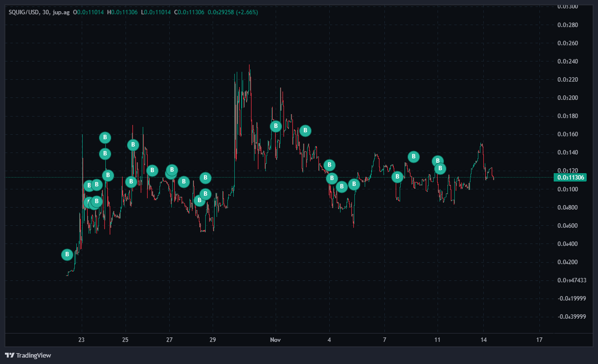Click the High value in the chart legend

click(125, 12)
